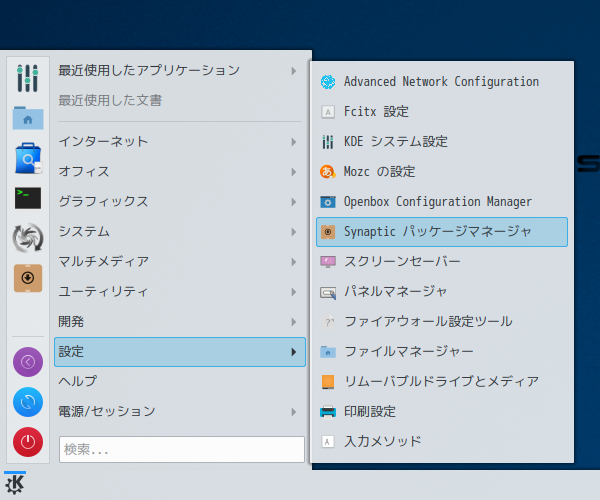Launch Openbox Configuration Manager entry
The image size is (600, 500).
pyautogui.click(x=442, y=202)
